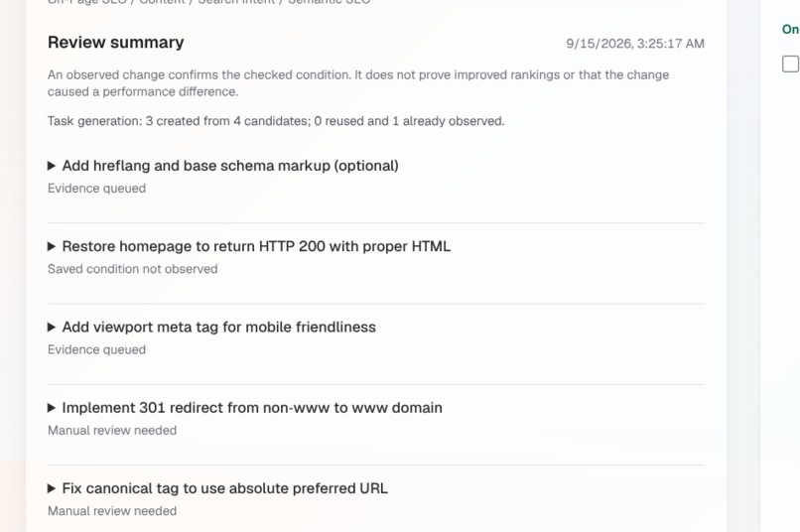800x532 pixels.
Task: Open "Add viewport meta tag" task title
Action: pos(219,327)
